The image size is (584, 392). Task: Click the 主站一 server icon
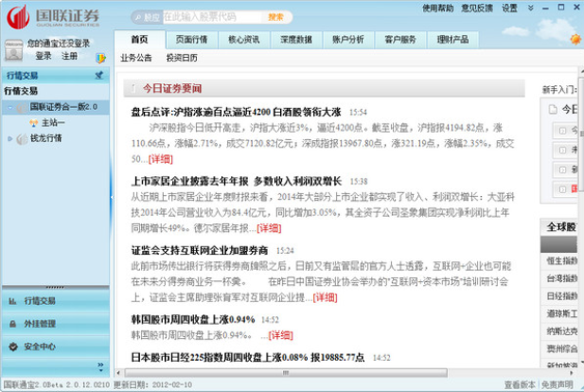click(x=33, y=122)
